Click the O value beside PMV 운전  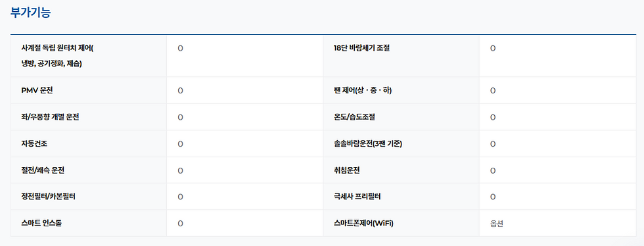[x=180, y=91]
